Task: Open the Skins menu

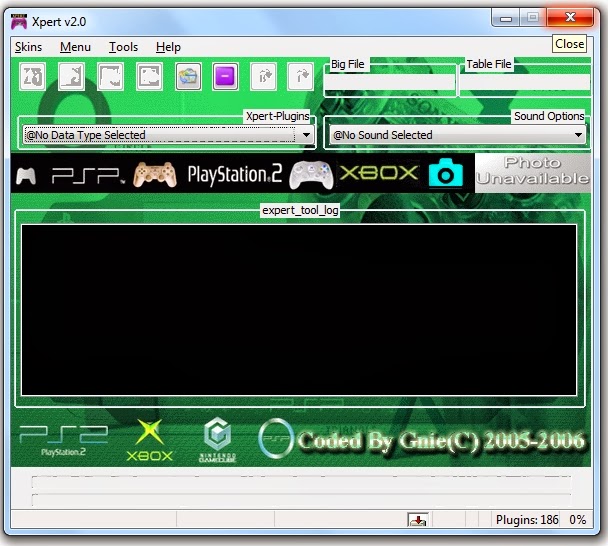Action: click(28, 47)
